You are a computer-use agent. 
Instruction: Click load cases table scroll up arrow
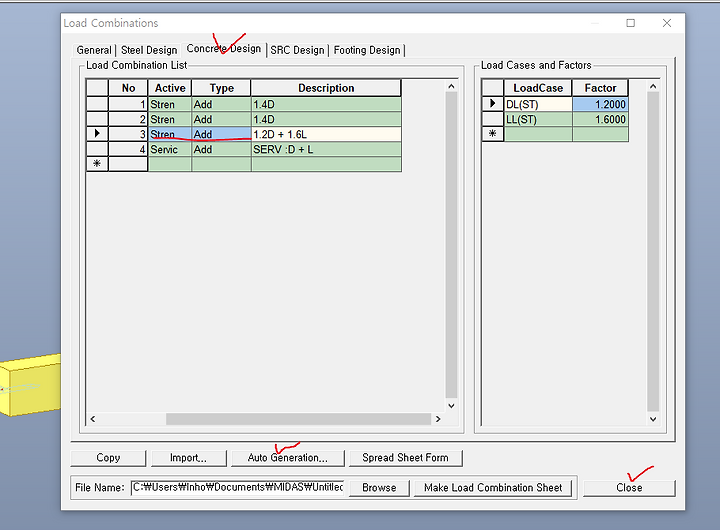tap(653, 86)
